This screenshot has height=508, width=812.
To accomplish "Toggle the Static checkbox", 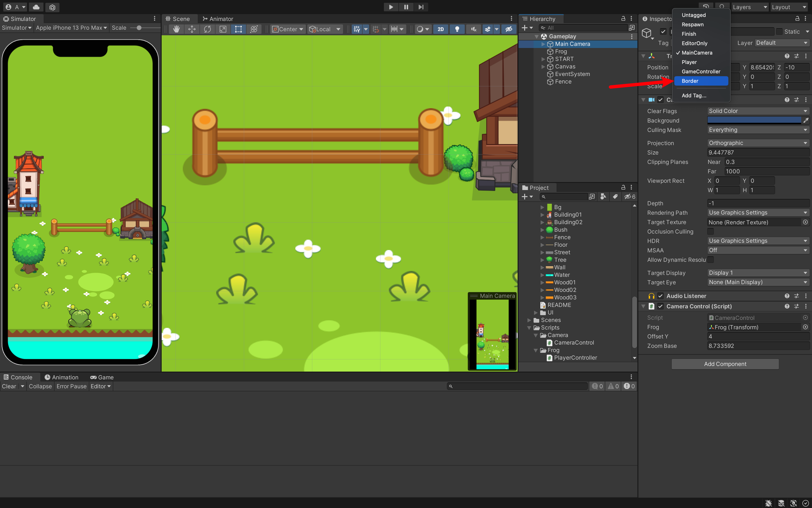I will [x=779, y=32].
